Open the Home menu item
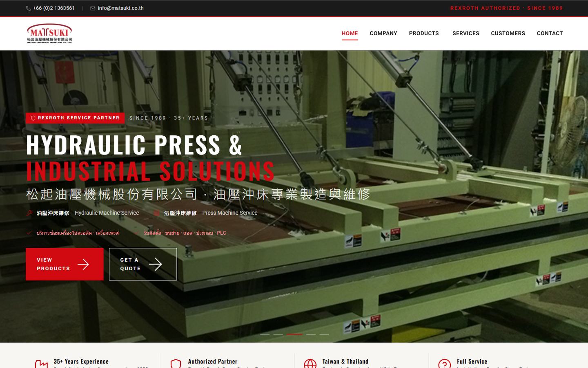Viewport: 588px width, 368px height. point(350,34)
